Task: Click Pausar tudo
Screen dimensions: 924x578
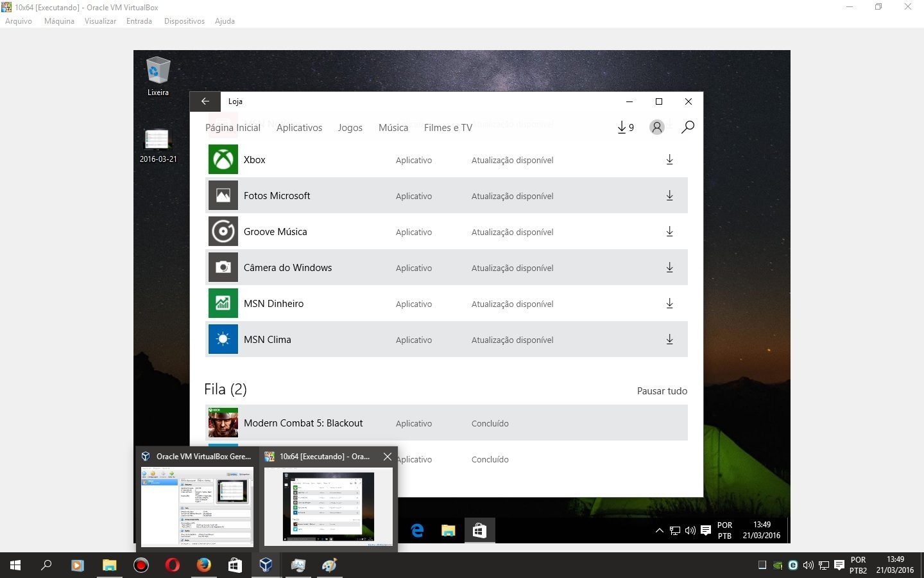Action: pyautogui.click(x=662, y=391)
